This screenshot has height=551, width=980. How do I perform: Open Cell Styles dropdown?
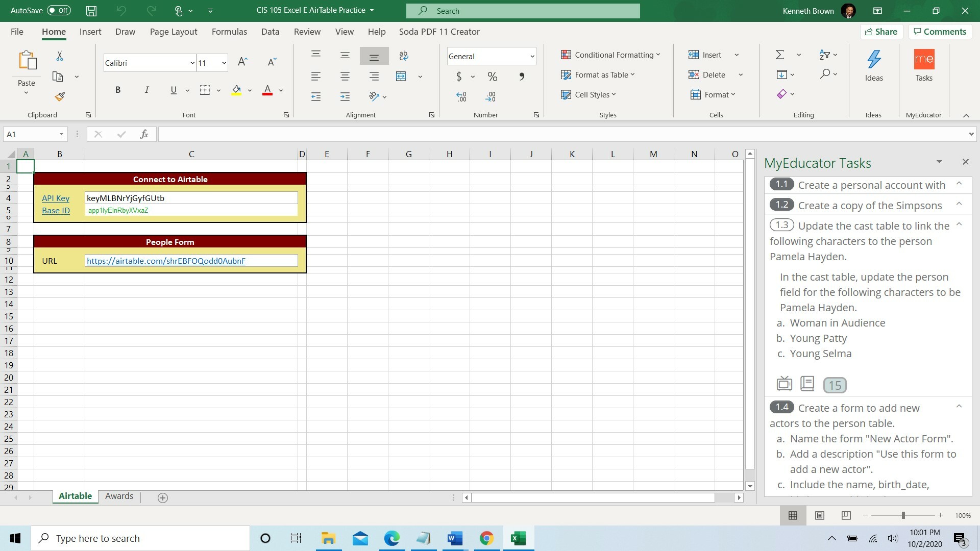pos(588,95)
